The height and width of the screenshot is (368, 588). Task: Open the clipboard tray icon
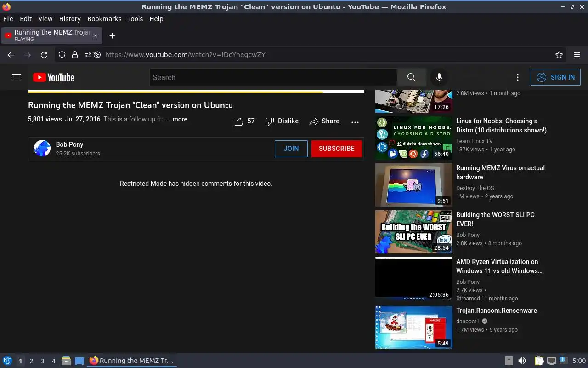[x=539, y=361]
